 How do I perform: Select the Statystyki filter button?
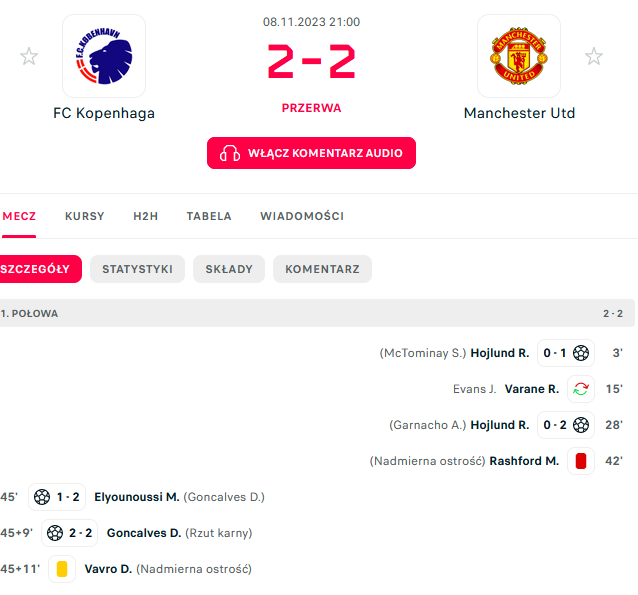click(x=138, y=269)
